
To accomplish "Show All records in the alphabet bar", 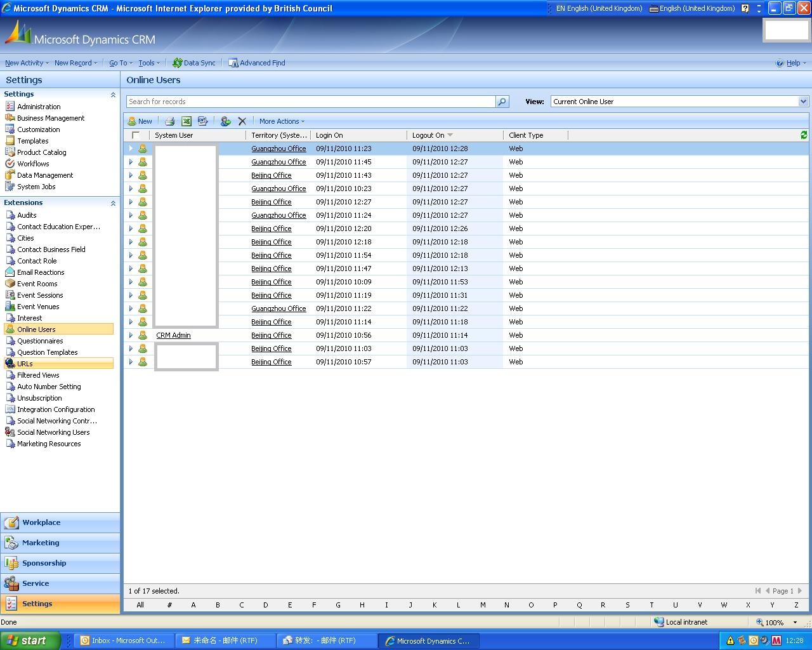I will point(140,605).
